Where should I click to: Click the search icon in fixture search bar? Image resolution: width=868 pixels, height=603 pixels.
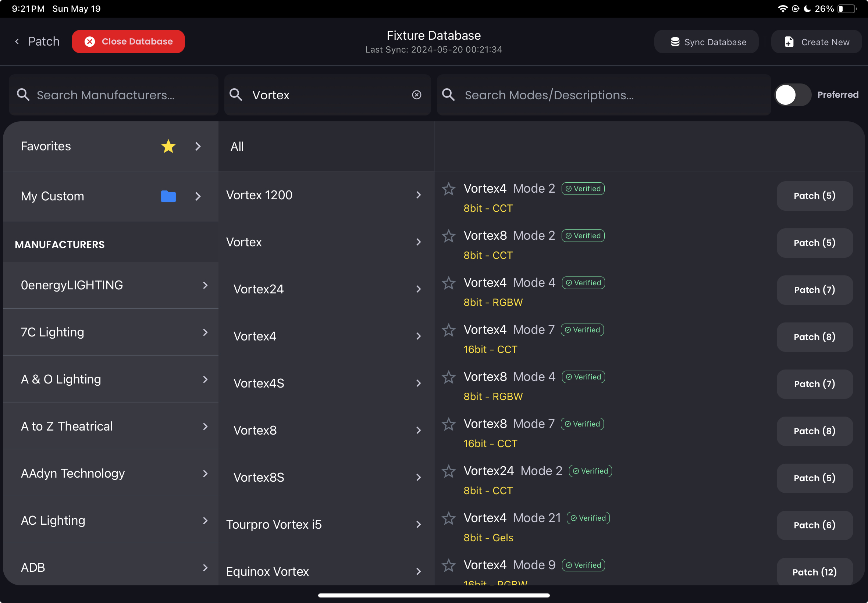pos(236,95)
